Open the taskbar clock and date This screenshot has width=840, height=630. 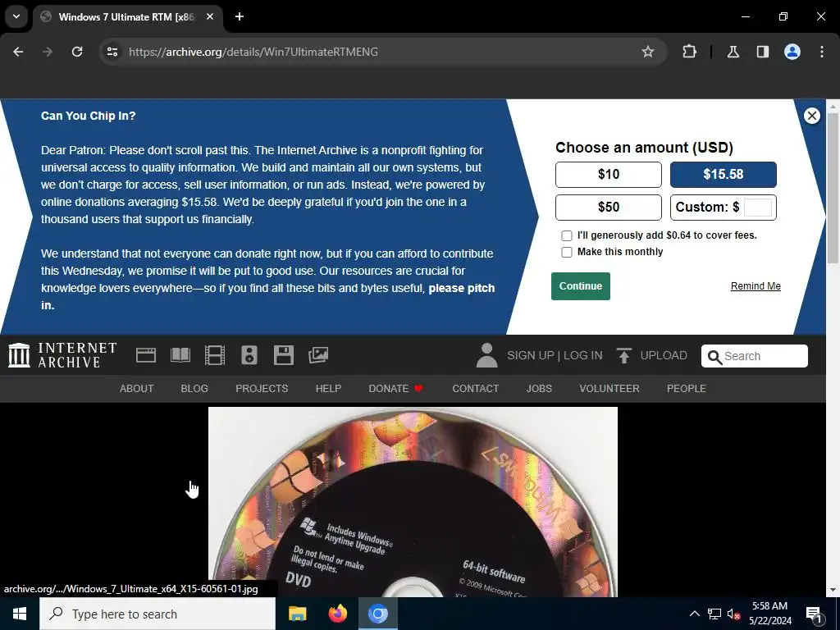tap(769, 614)
